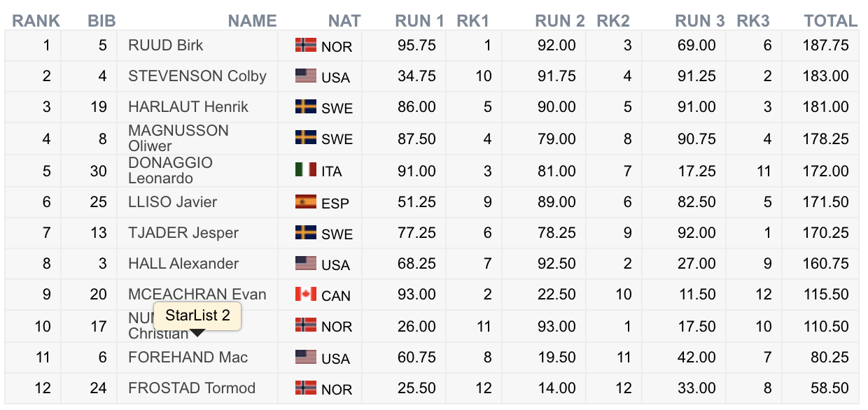Click the Sweden flag in TJADER Jesper's row

pyautogui.click(x=306, y=233)
